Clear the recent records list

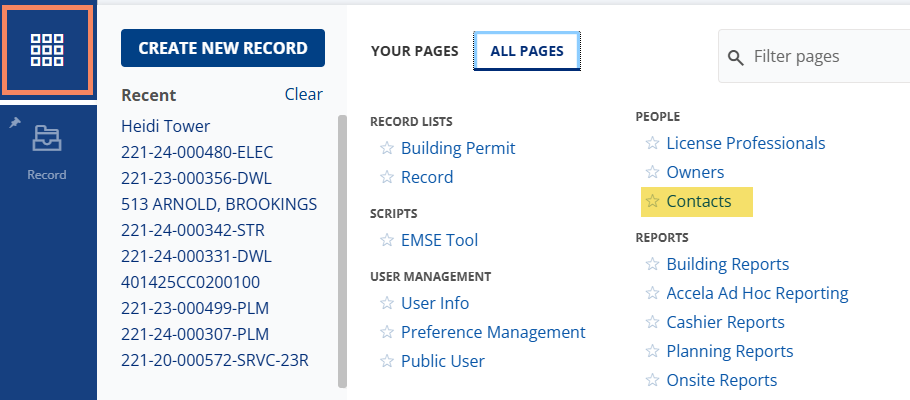point(303,94)
